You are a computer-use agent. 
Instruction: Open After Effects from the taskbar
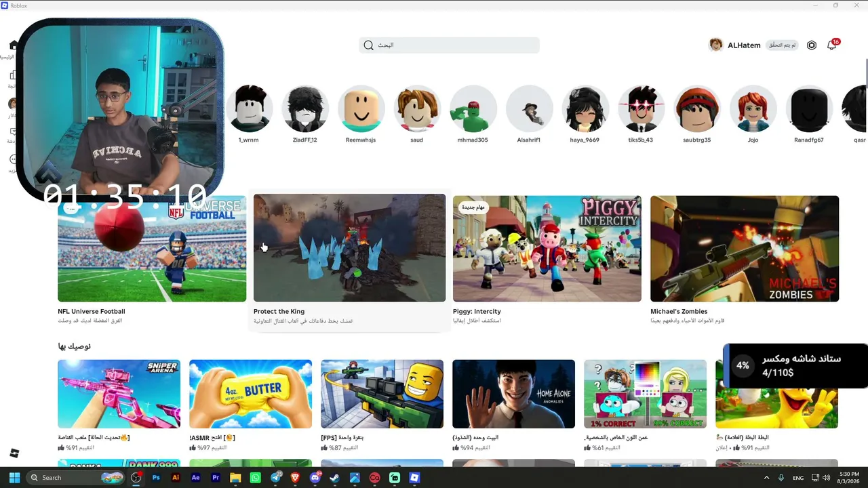[196, 478]
